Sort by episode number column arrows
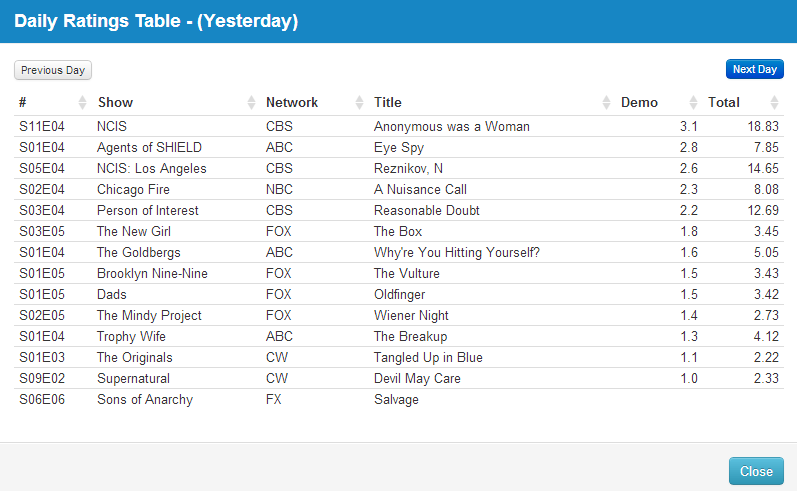The width and height of the screenshot is (797, 491). 82,103
